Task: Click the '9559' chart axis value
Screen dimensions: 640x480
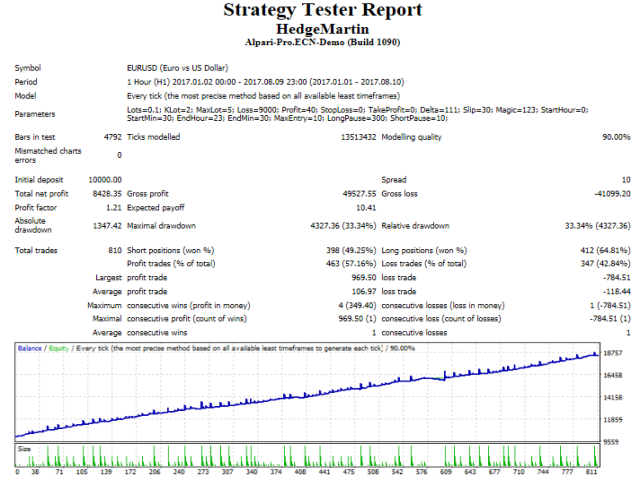Action: pos(611,442)
